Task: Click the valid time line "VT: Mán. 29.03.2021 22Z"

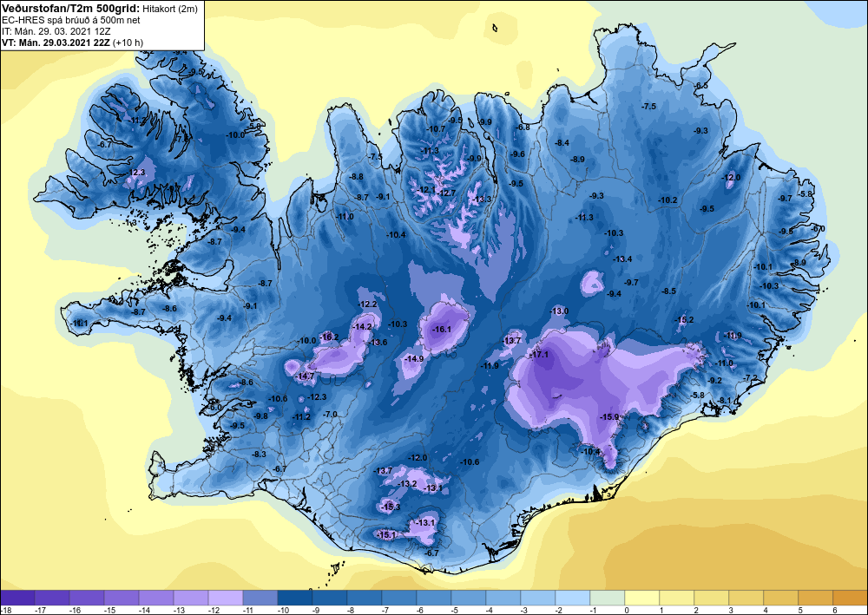Action: (x=56, y=43)
